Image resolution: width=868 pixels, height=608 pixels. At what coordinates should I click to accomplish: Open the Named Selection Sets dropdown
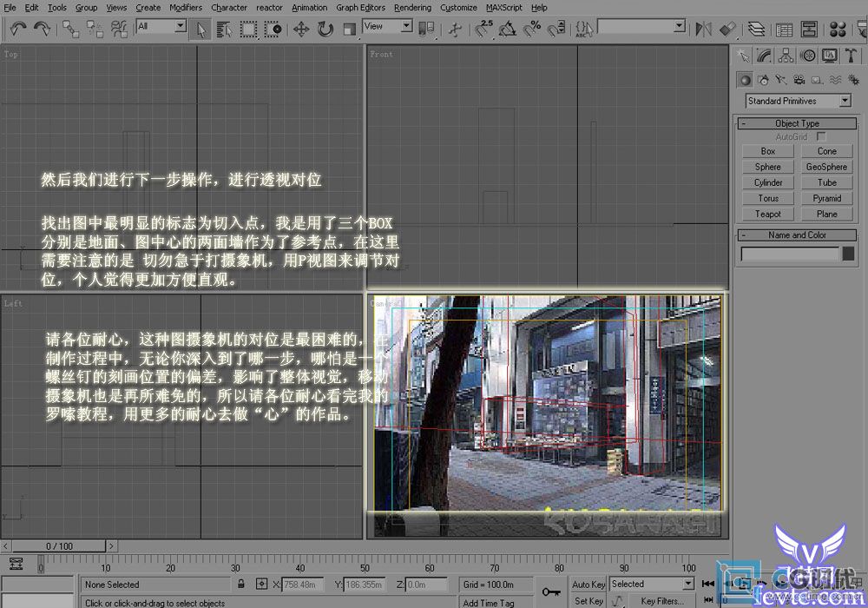680,25
